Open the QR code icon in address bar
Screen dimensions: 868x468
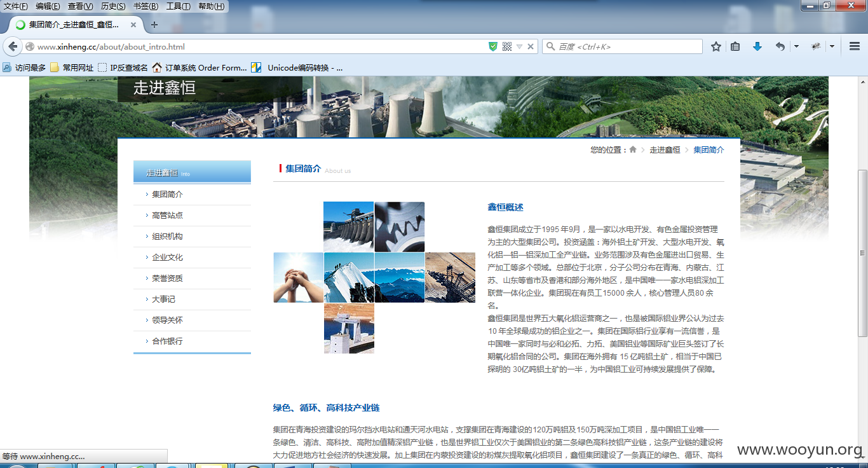click(x=507, y=46)
